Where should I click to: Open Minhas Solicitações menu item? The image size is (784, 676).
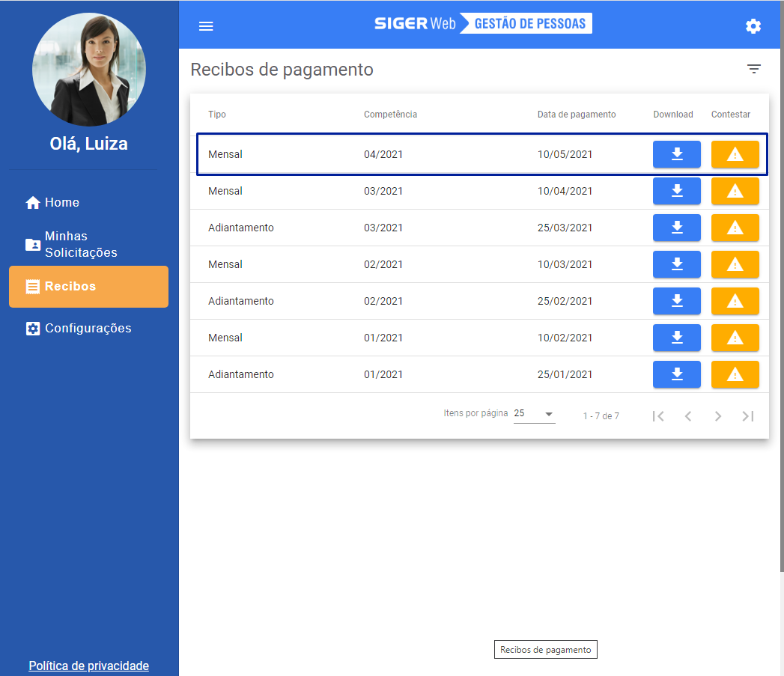81,245
